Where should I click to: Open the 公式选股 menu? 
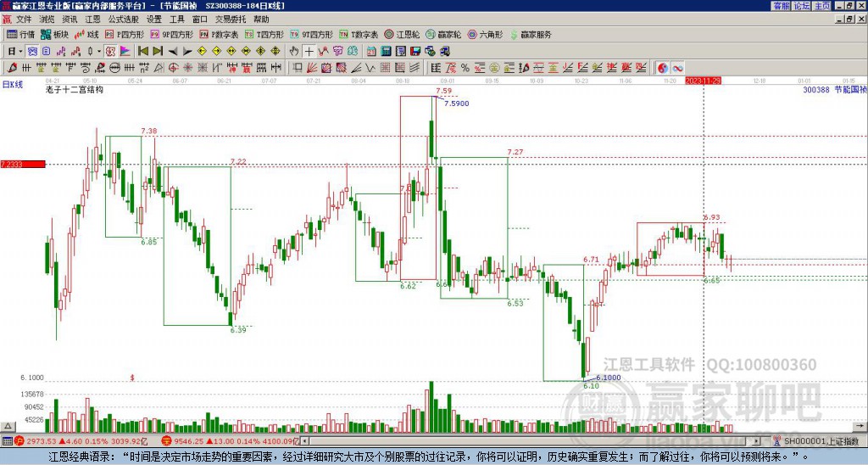(x=124, y=20)
